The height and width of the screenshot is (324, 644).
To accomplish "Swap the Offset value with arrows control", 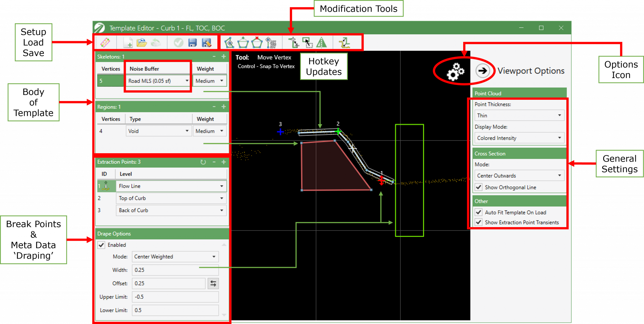I will tap(213, 283).
